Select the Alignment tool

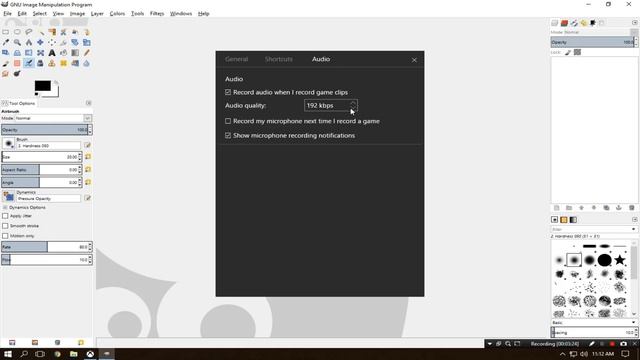52,42
